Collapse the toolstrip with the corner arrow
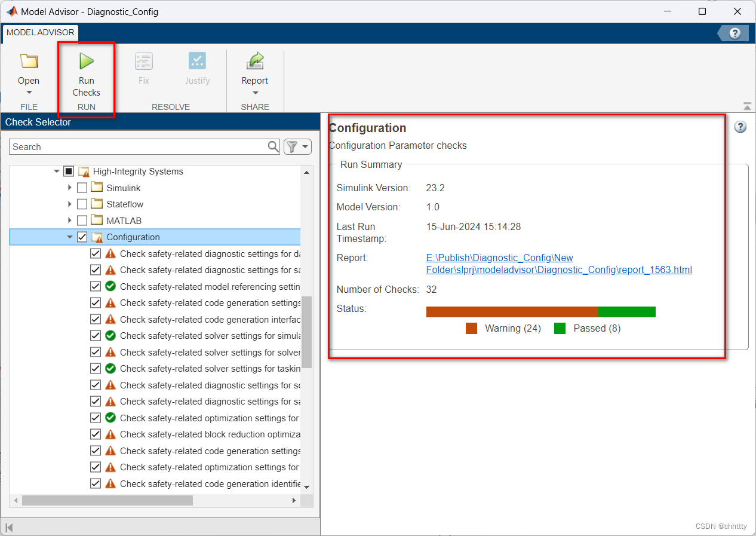 [x=747, y=106]
